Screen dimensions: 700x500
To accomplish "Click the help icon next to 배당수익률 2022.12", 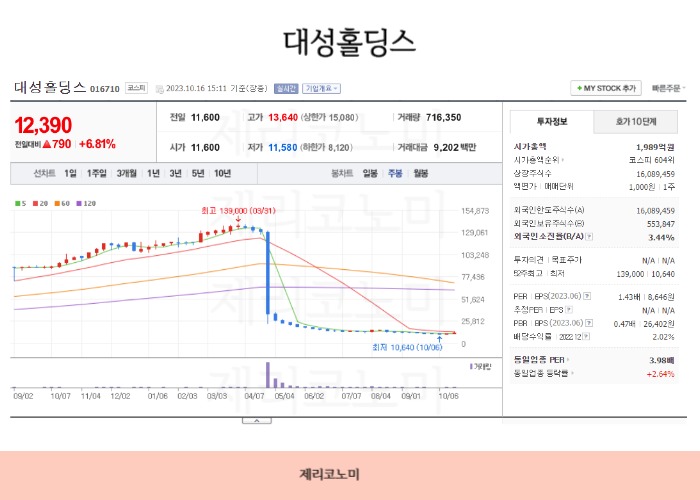I will [x=586, y=336].
